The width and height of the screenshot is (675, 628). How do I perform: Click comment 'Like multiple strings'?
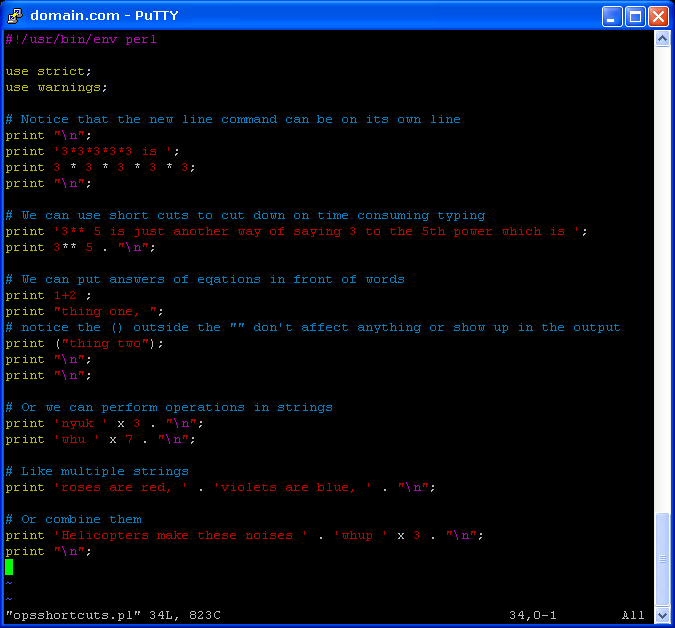tap(97, 472)
